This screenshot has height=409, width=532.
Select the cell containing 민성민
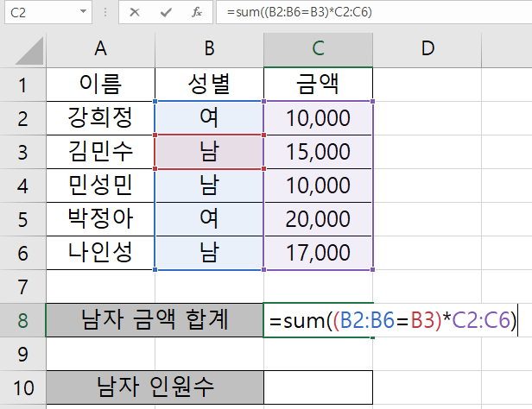(x=100, y=186)
